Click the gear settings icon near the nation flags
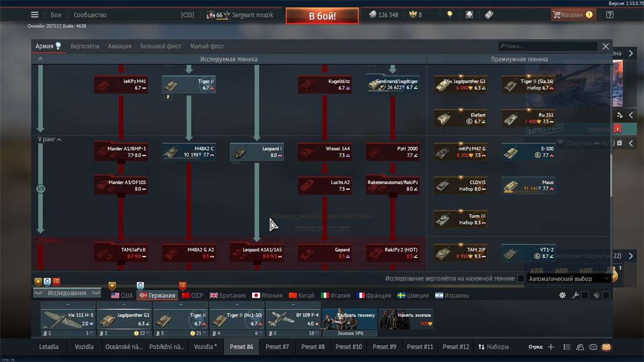The image size is (644, 362). point(562,295)
